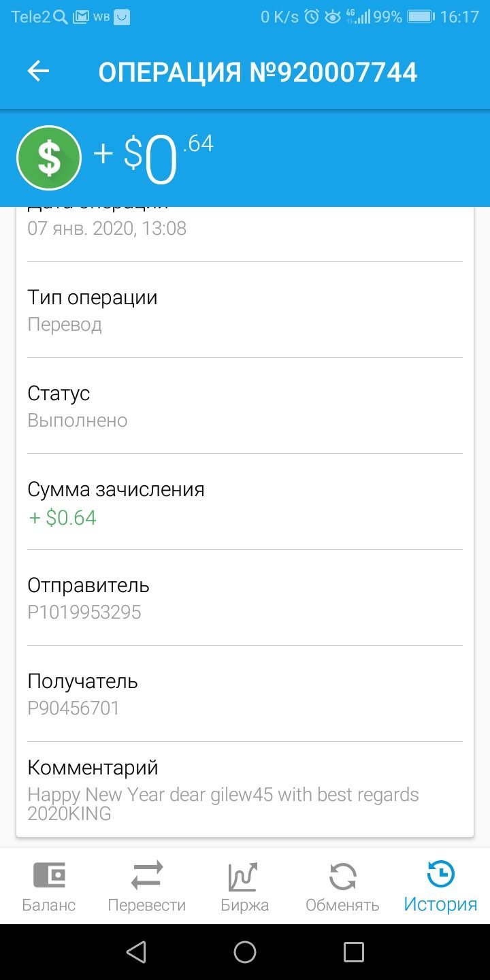The width and height of the screenshot is (490, 980).
Task: Go back using the header arrow
Action: coord(39,71)
